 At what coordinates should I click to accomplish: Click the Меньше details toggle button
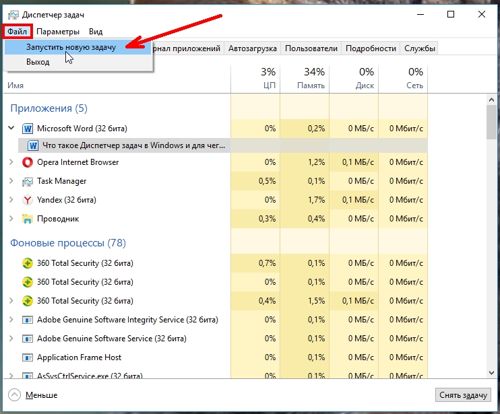pyautogui.click(x=33, y=395)
